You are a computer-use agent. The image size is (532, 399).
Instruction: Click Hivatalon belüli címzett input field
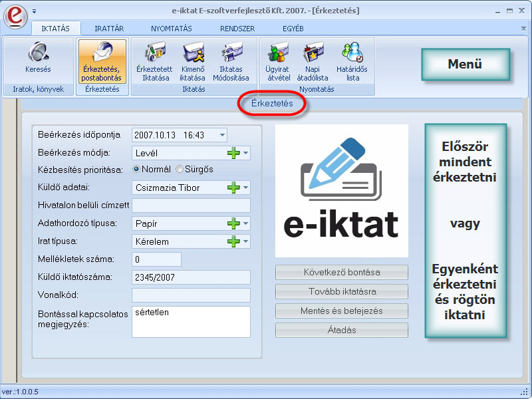pos(191,205)
